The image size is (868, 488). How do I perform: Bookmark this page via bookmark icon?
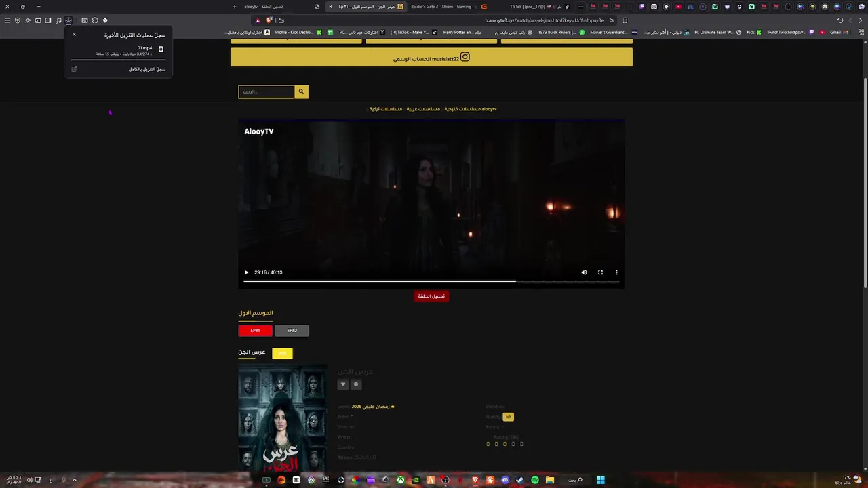625,20
